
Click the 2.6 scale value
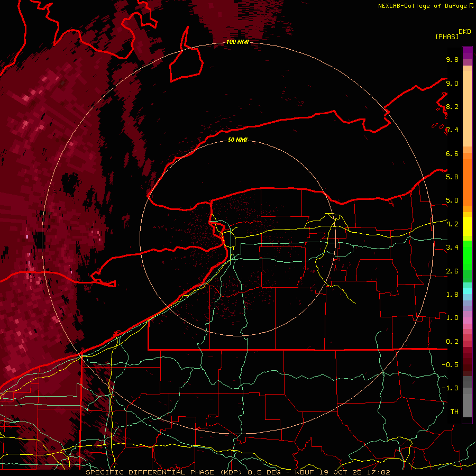pos(452,271)
